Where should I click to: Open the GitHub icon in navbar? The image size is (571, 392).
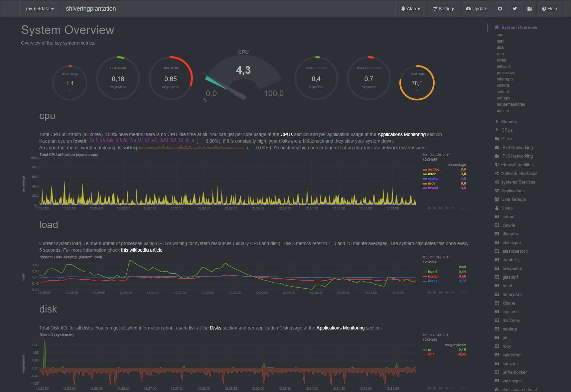point(500,9)
